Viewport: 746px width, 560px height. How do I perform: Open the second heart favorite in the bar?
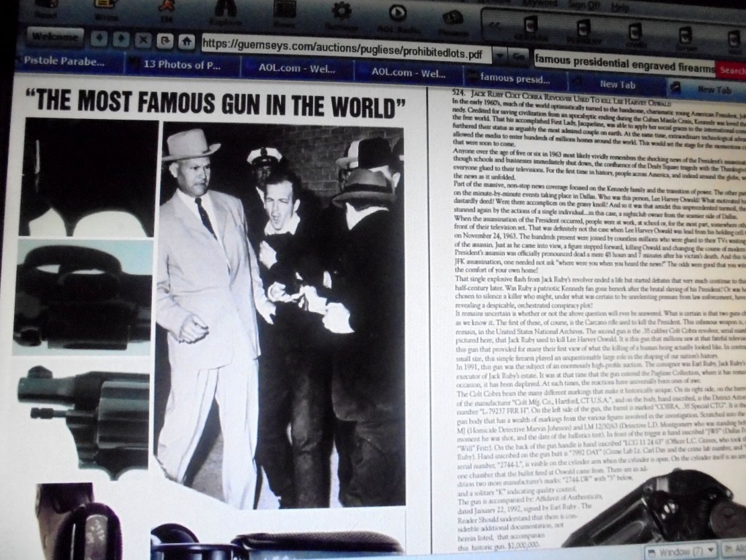click(x=584, y=32)
